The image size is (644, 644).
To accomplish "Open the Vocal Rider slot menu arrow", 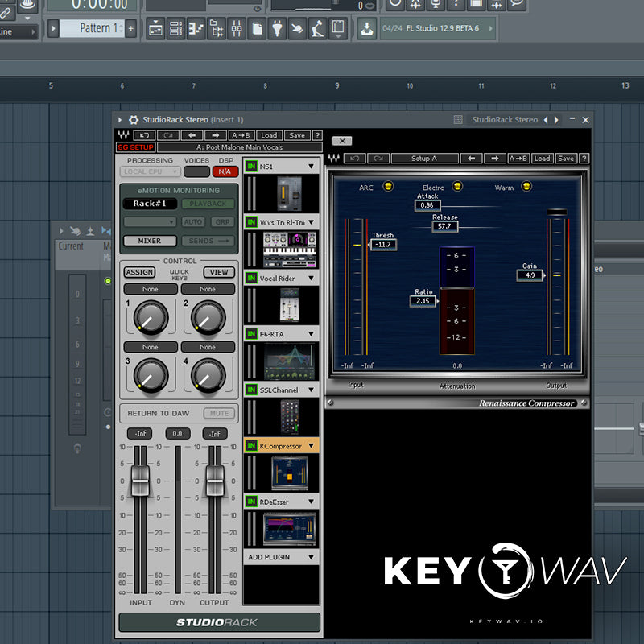I will click(x=310, y=279).
